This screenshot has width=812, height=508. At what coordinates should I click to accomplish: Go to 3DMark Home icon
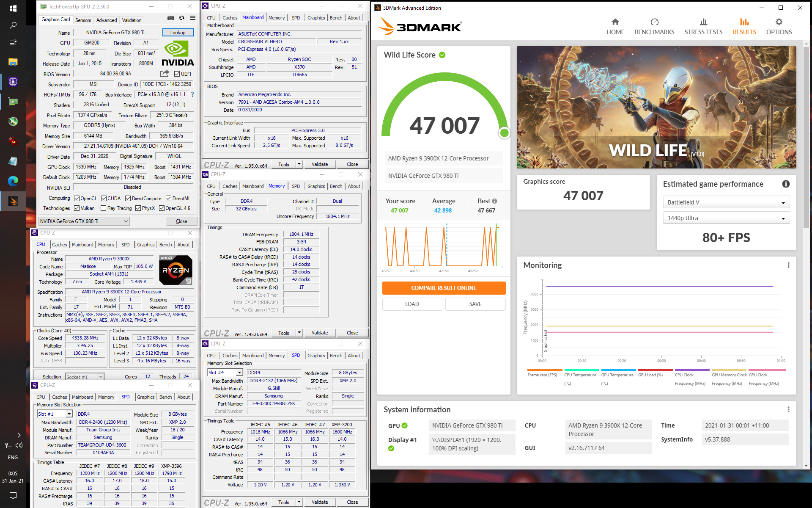615,22
